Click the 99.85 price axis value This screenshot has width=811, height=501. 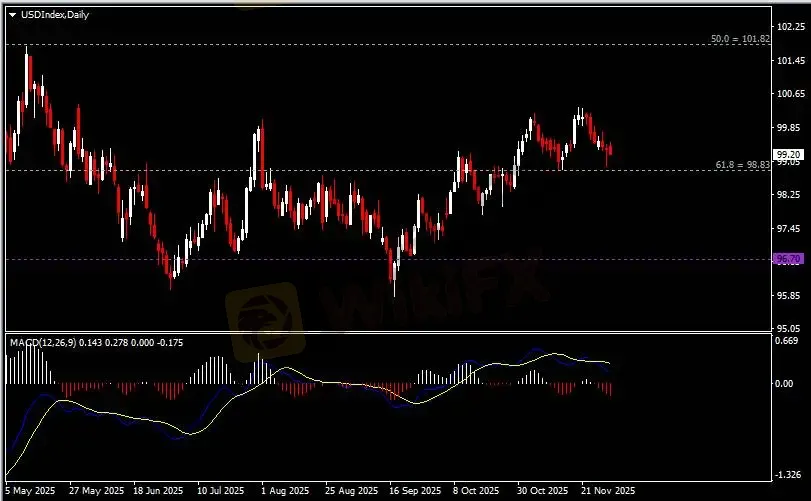pyautogui.click(x=791, y=128)
